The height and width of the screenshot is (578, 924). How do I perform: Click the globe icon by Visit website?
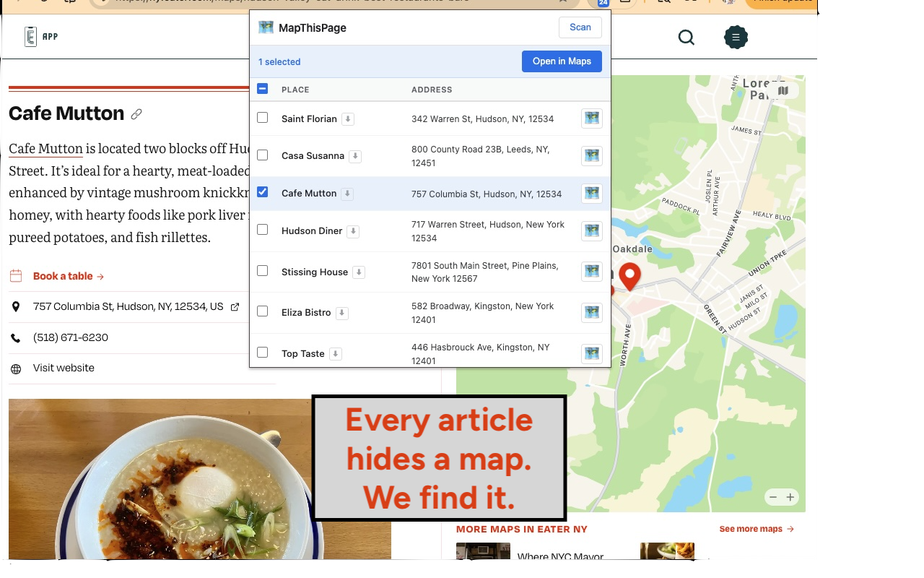click(16, 369)
